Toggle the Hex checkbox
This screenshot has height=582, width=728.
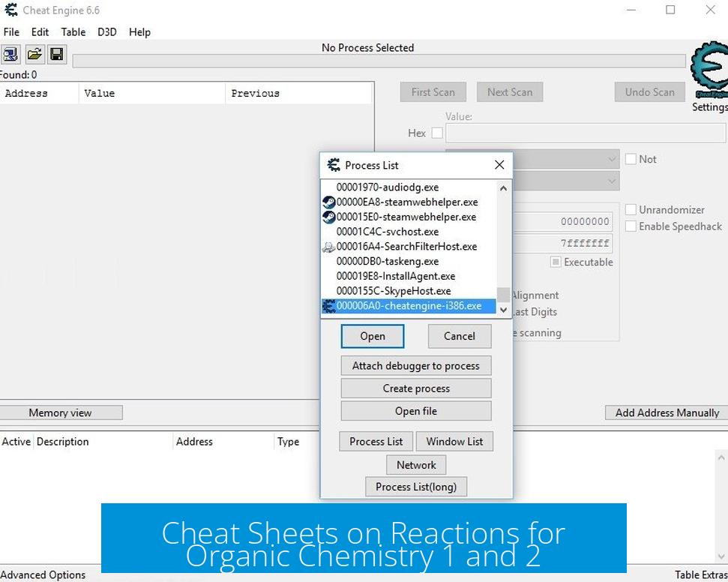coord(437,133)
